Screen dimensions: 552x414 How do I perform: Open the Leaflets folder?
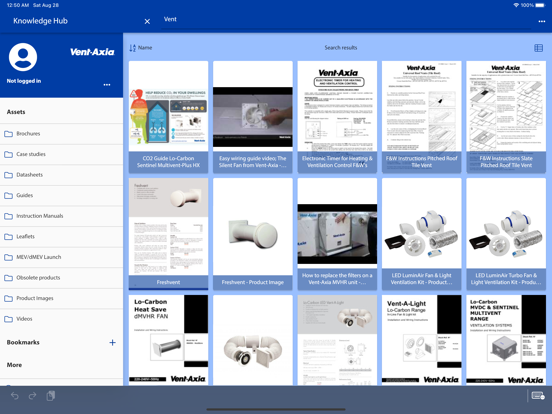(x=62, y=237)
